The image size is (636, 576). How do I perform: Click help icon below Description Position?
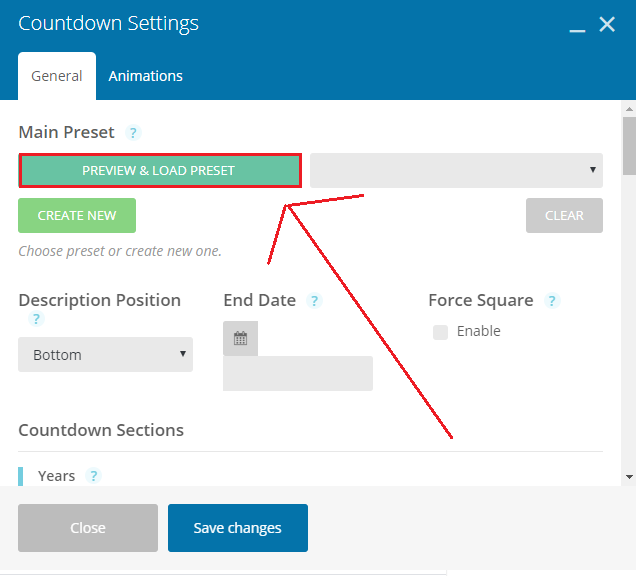(36, 319)
